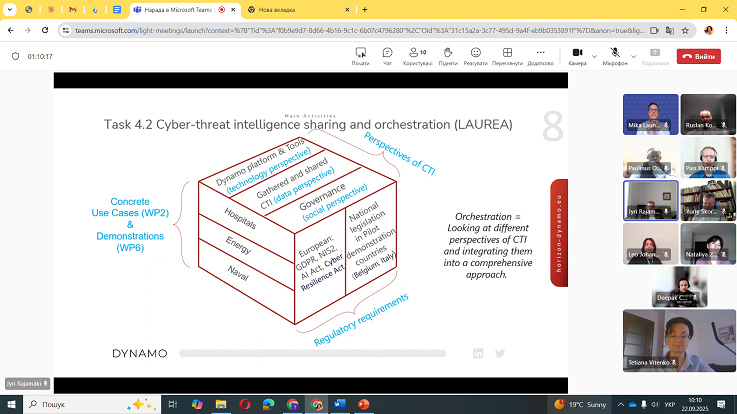Open Додатково more options menu
Screen dimensions: 737x414
(540, 55)
